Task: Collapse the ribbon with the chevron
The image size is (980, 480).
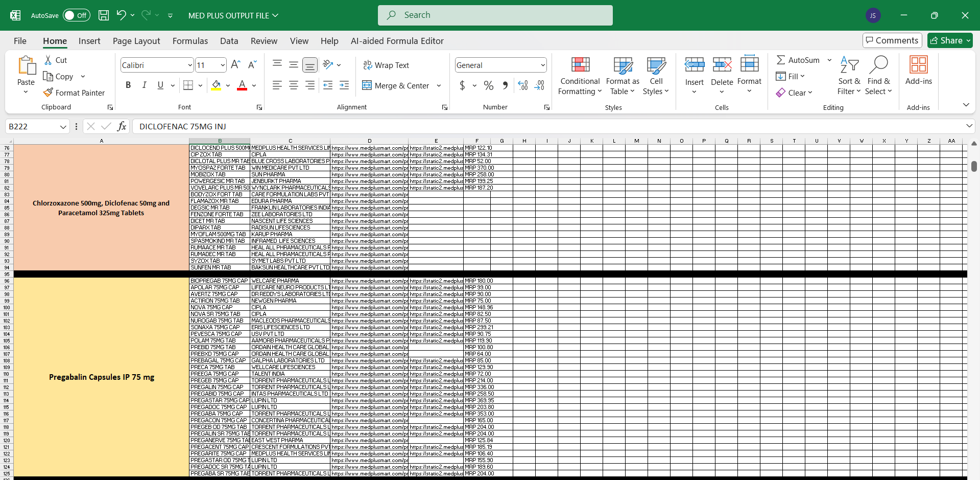Action: [x=966, y=105]
